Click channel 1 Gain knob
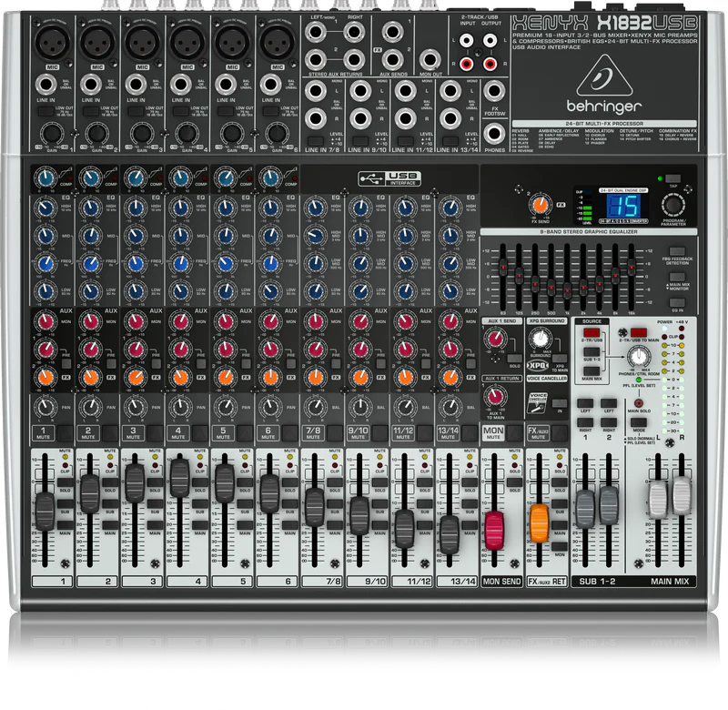728x710 pixels. click(52, 133)
